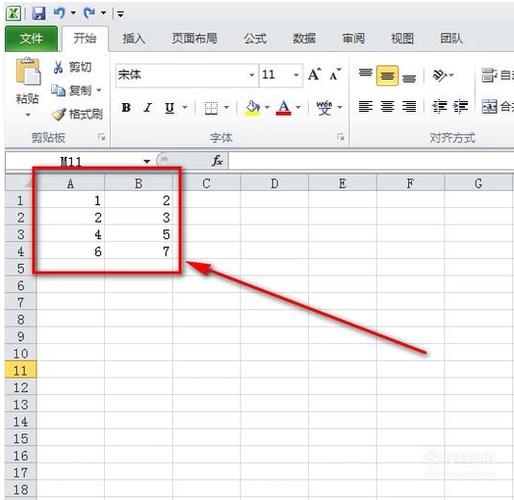Apply red font color A
514x500 pixels.
[x=283, y=108]
